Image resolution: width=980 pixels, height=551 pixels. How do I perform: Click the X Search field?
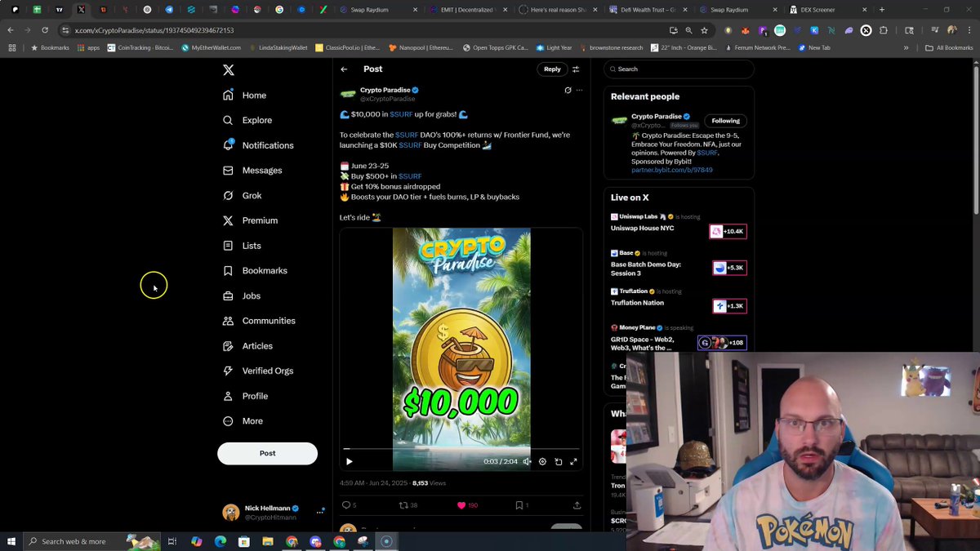(x=679, y=69)
